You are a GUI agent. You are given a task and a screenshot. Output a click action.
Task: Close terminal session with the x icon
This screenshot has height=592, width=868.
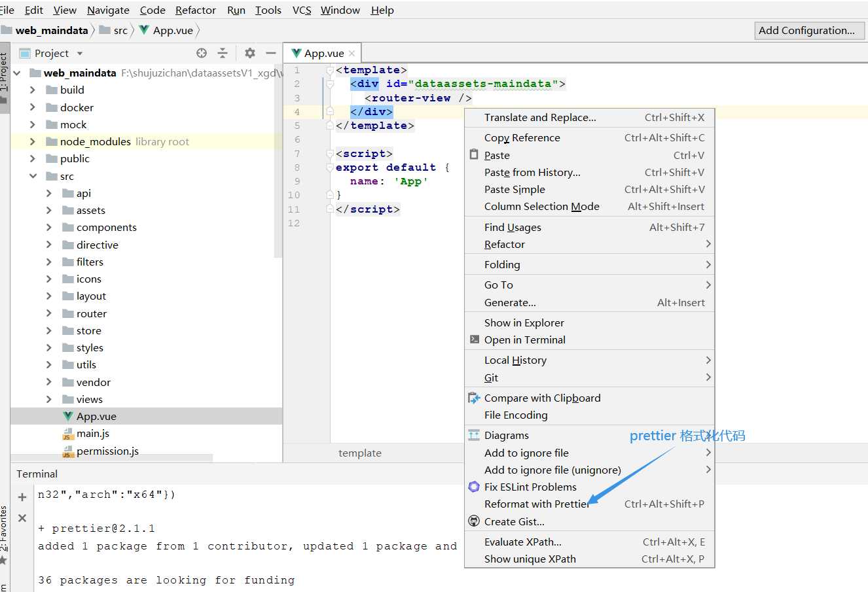(22, 518)
